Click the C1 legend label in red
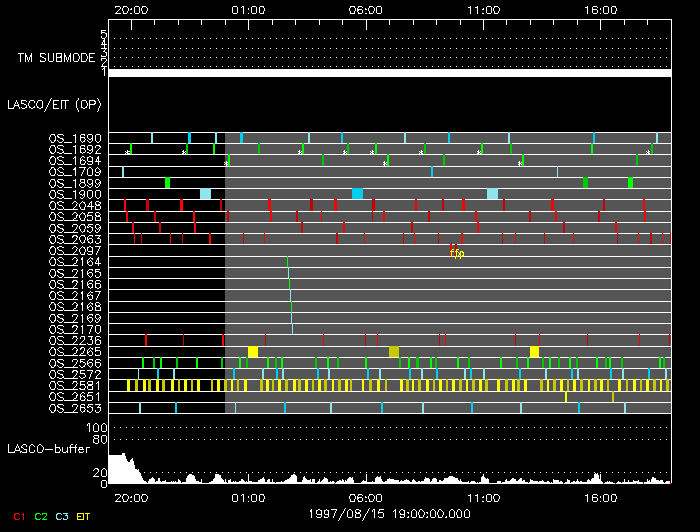This screenshot has height=532, width=700. click(x=18, y=516)
